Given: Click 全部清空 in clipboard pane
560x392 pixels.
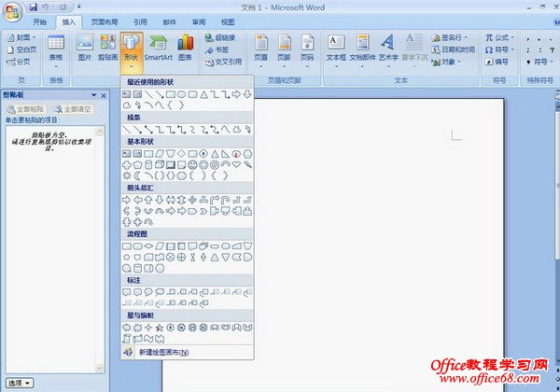Looking at the screenshot, I should [73, 109].
